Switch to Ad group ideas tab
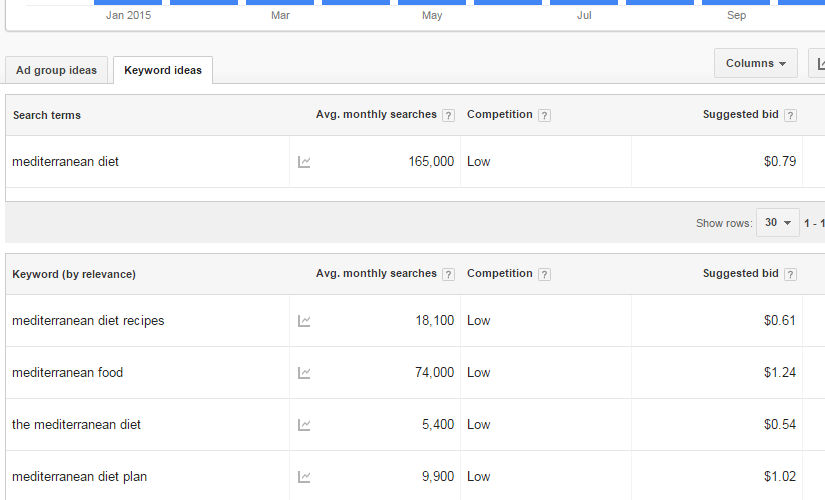The width and height of the screenshot is (825, 500). [x=56, y=70]
